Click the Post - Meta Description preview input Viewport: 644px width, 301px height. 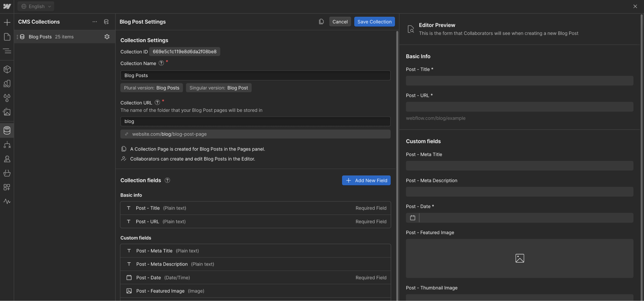pyautogui.click(x=519, y=192)
